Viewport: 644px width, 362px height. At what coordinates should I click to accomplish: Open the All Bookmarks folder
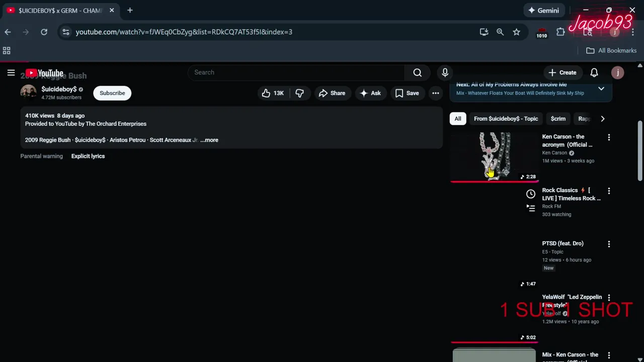612,50
